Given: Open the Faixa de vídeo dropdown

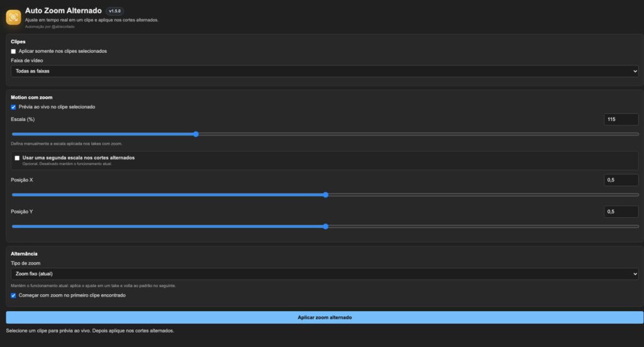Looking at the screenshot, I should (x=325, y=71).
